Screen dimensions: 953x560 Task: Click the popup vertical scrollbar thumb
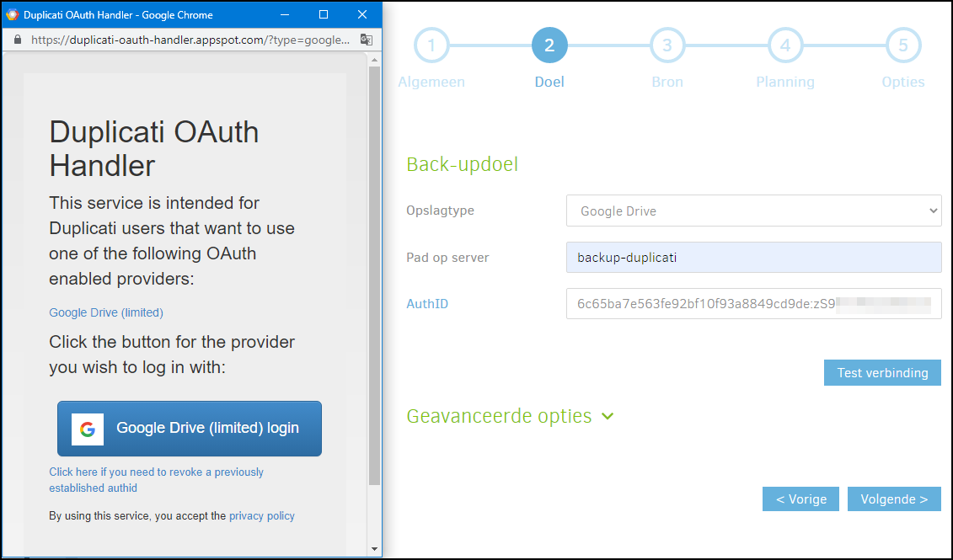(x=374, y=275)
